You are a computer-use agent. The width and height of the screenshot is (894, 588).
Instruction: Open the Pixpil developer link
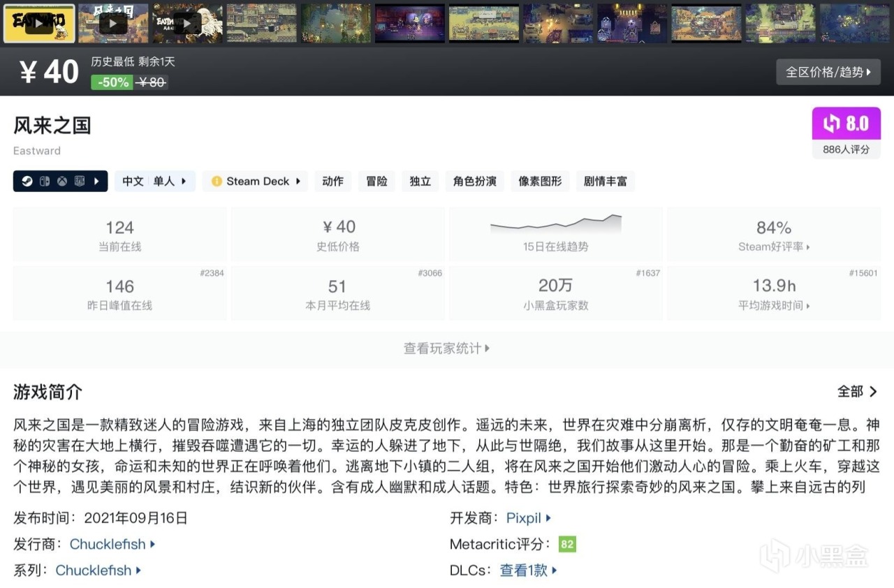[529, 518]
